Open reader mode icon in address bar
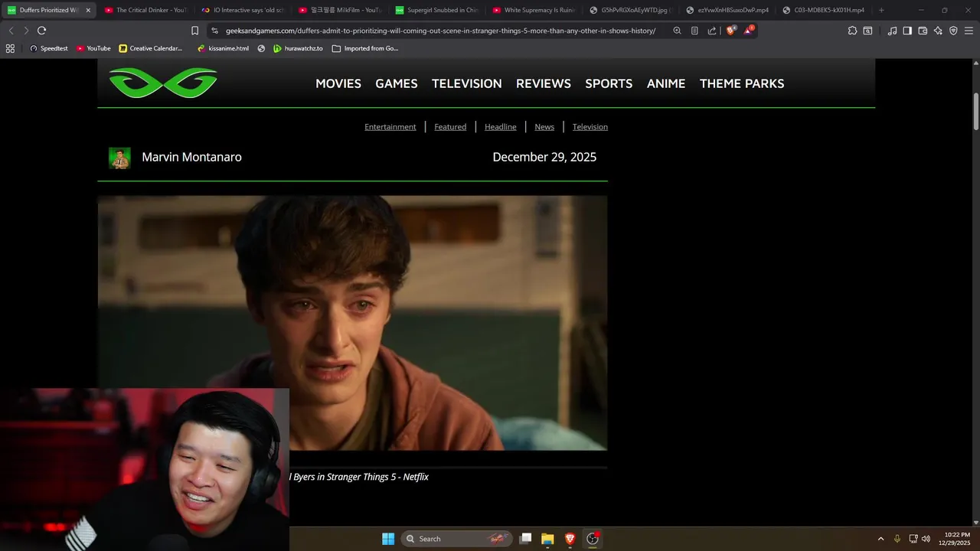The width and height of the screenshot is (980, 551). click(694, 31)
